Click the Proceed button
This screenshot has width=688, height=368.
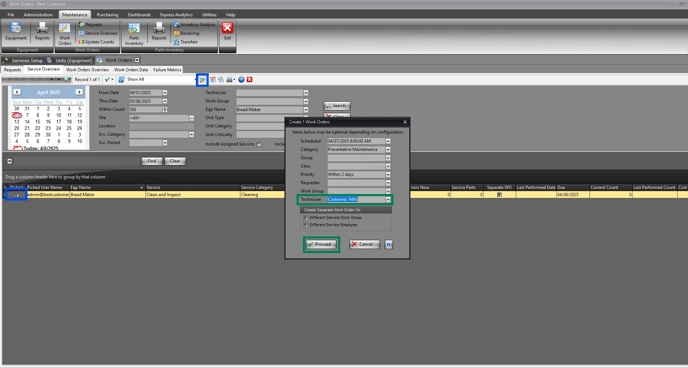pos(322,244)
